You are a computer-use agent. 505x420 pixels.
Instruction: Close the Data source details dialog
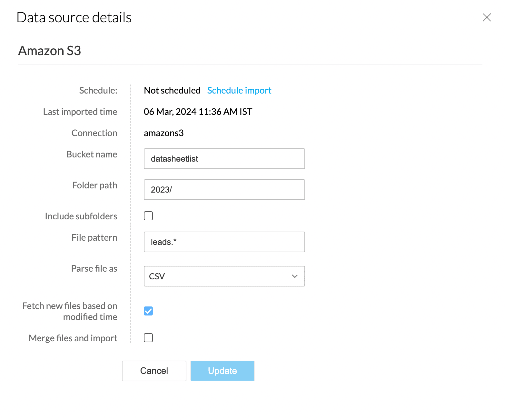487,17
